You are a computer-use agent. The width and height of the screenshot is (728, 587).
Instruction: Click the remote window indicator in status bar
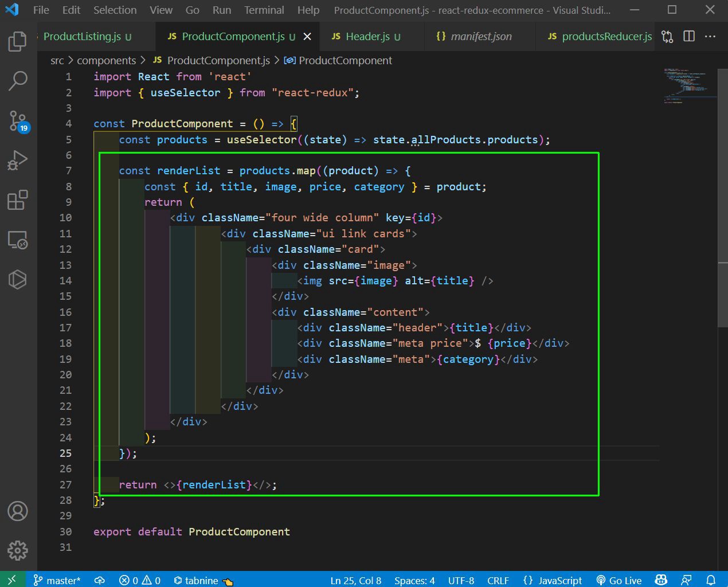point(12,580)
